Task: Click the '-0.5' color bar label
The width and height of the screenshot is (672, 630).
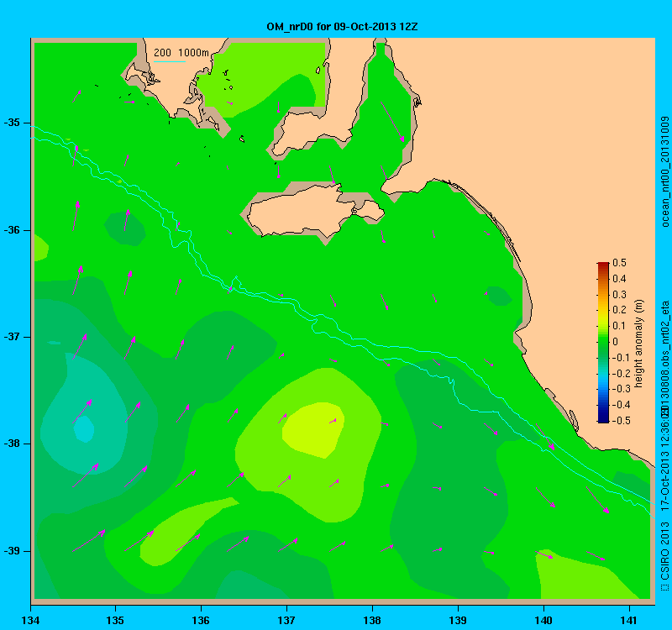Action: pyautogui.click(x=620, y=421)
